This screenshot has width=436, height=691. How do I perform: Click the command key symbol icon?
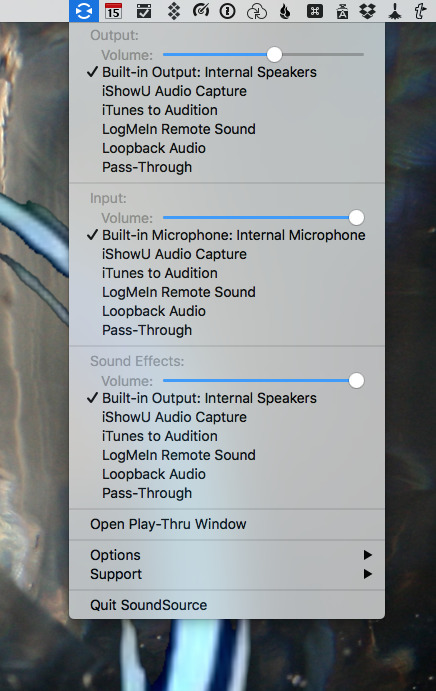click(x=314, y=11)
